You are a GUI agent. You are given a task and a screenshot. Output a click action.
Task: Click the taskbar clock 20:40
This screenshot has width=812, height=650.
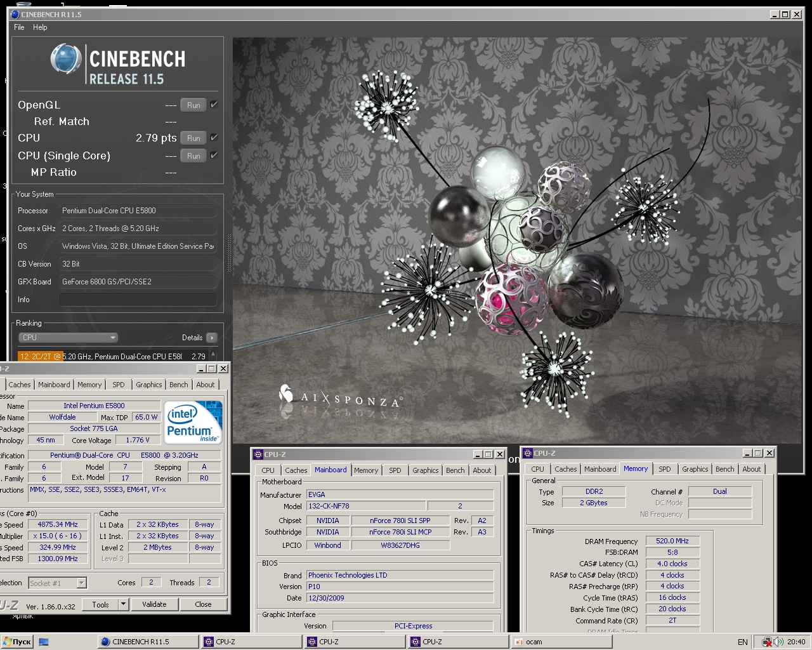[x=796, y=642]
